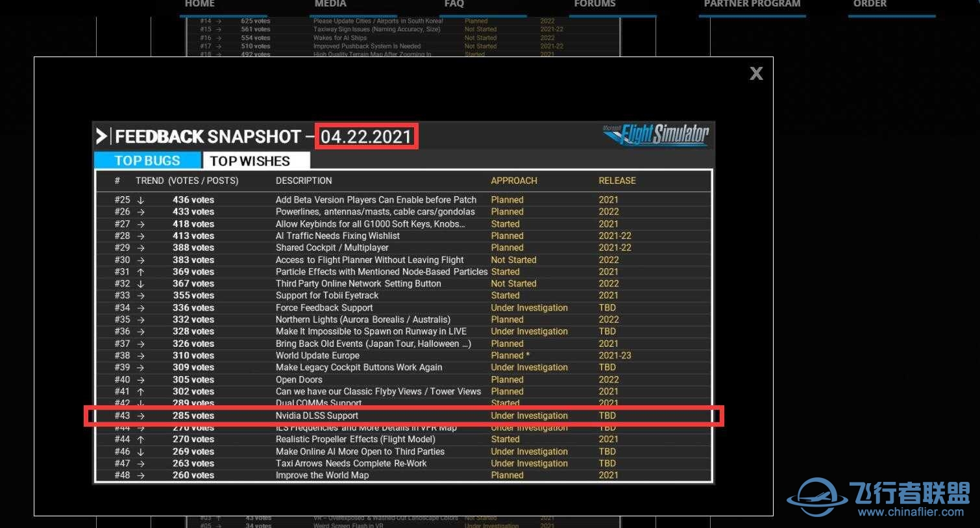Screen dimensions: 980x528
Task: Click 'Improved Pushback System Is Needed' in background
Action: point(367,46)
